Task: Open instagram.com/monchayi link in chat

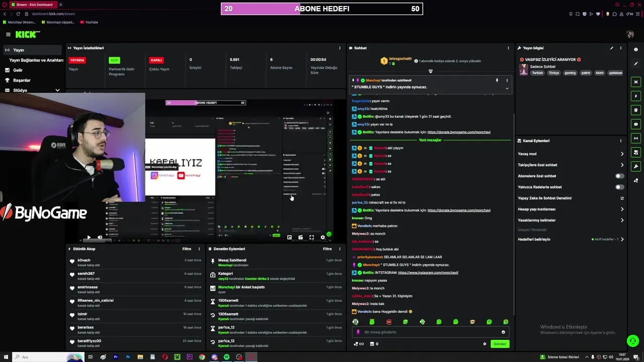Action: pos(428,273)
